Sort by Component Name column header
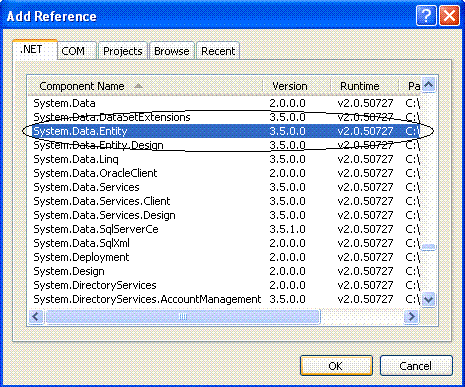This screenshot has height=387, width=465. coord(145,86)
